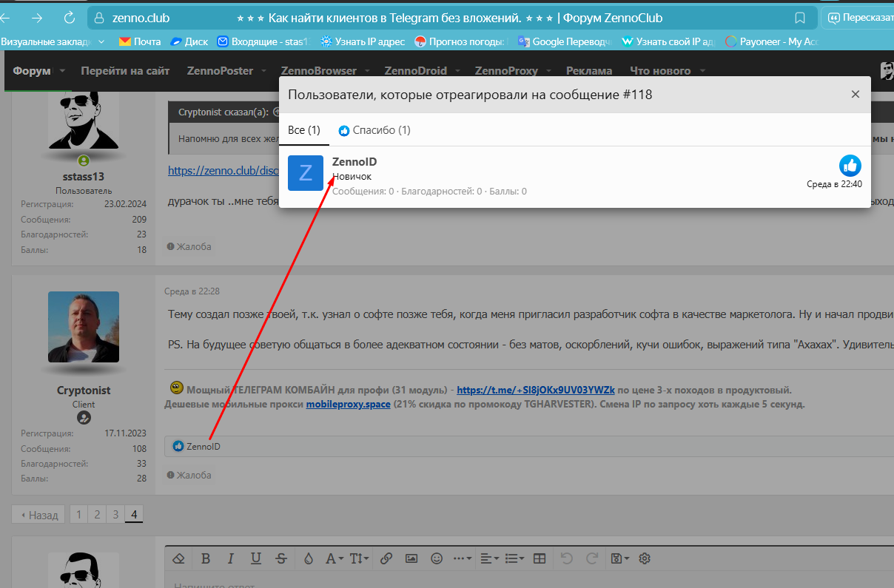Go to the previous page with Назад
Image resolution: width=894 pixels, height=588 pixels.
38,515
